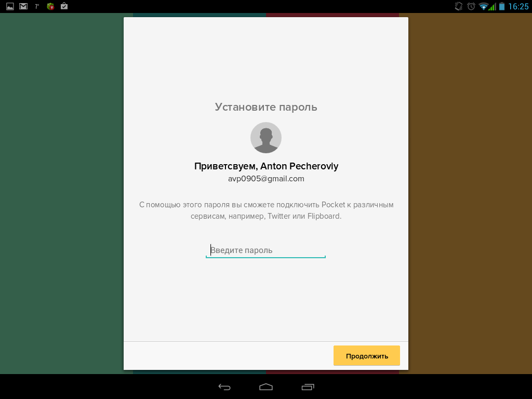This screenshot has height=399, width=532.
Task: Select the Pocket services description text
Action: (266, 210)
